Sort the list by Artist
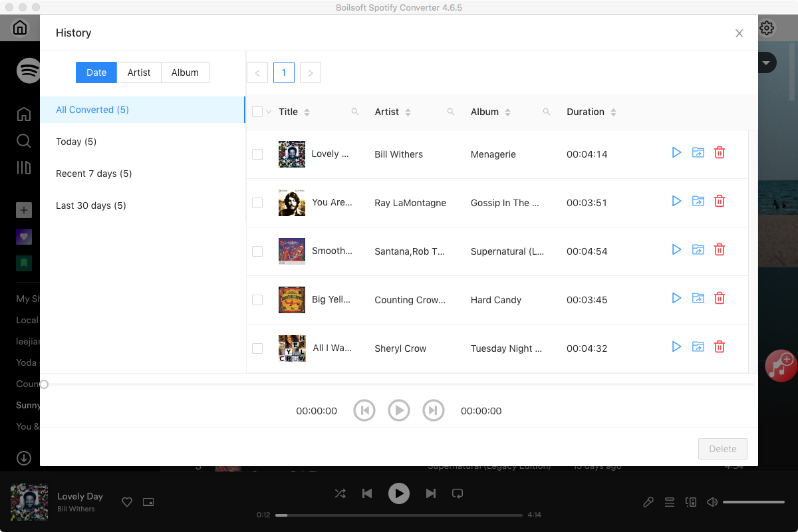The width and height of the screenshot is (798, 532). (x=408, y=112)
